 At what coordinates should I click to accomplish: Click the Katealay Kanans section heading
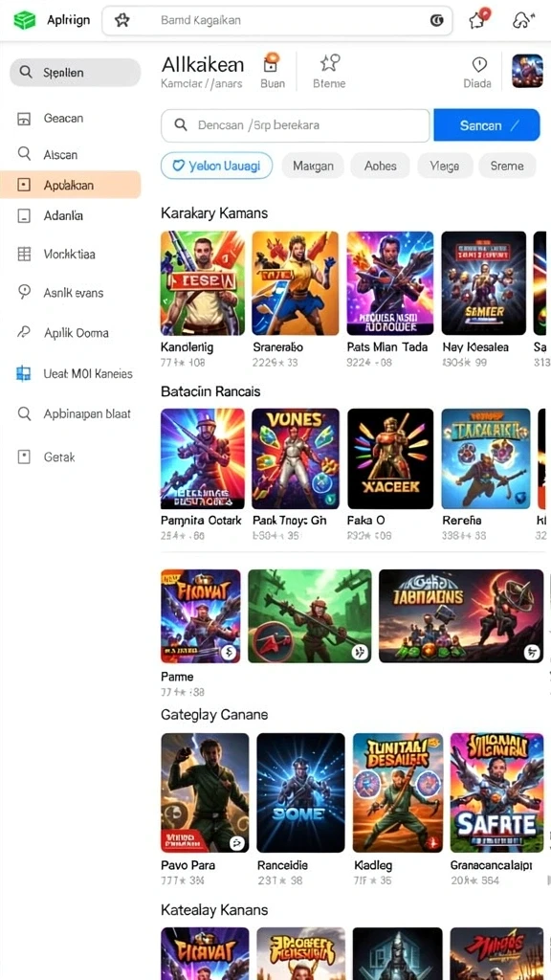(x=214, y=909)
